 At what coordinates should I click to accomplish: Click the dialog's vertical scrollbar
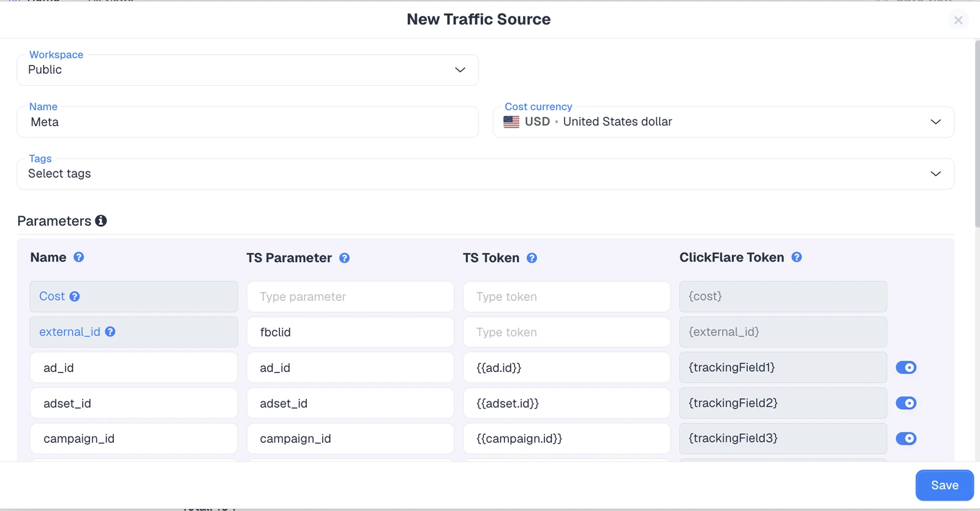pyautogui.click(x=977, y=134)
